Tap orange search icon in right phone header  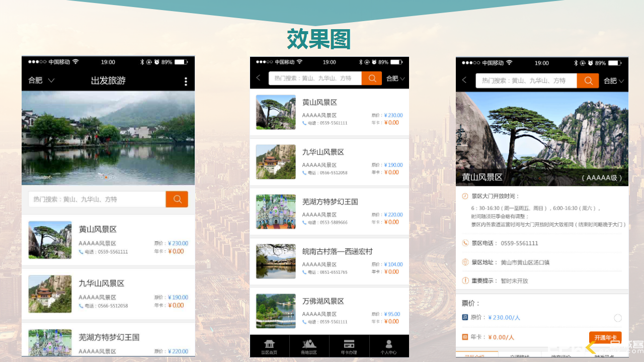pyautogui.click(x=588, y=80)
